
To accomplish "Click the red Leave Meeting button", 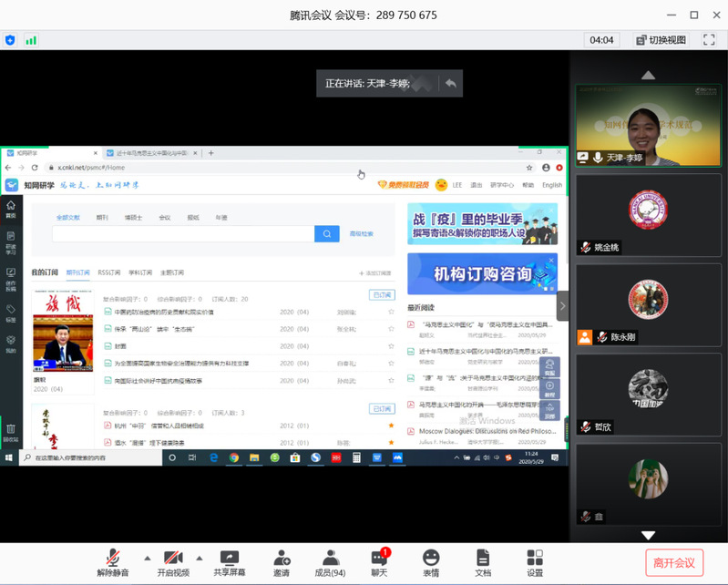I will 674,562.
